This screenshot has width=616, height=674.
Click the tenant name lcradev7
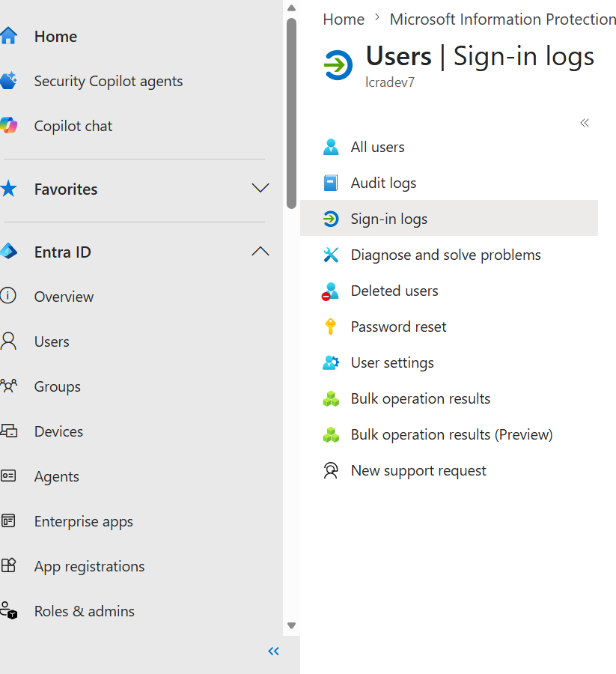click(390, 82)
